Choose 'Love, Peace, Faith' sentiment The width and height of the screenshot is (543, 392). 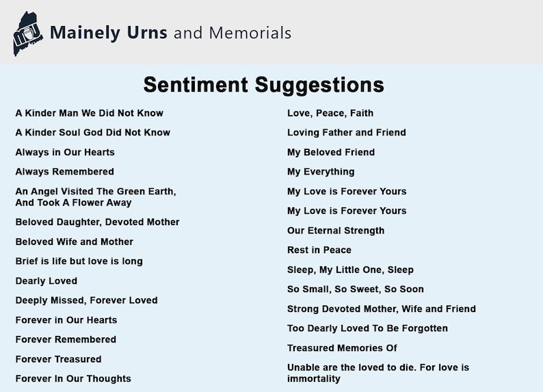pyautogui.click(x=330, y=114)
